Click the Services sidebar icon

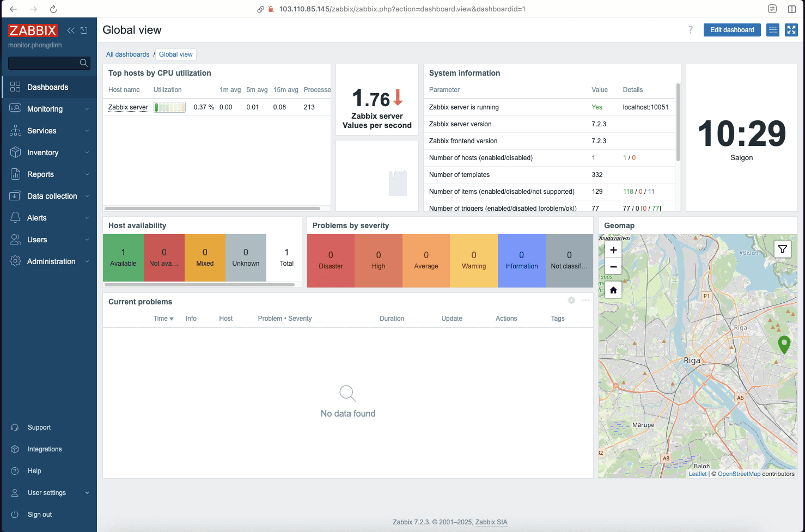click(x=15, y=131)
